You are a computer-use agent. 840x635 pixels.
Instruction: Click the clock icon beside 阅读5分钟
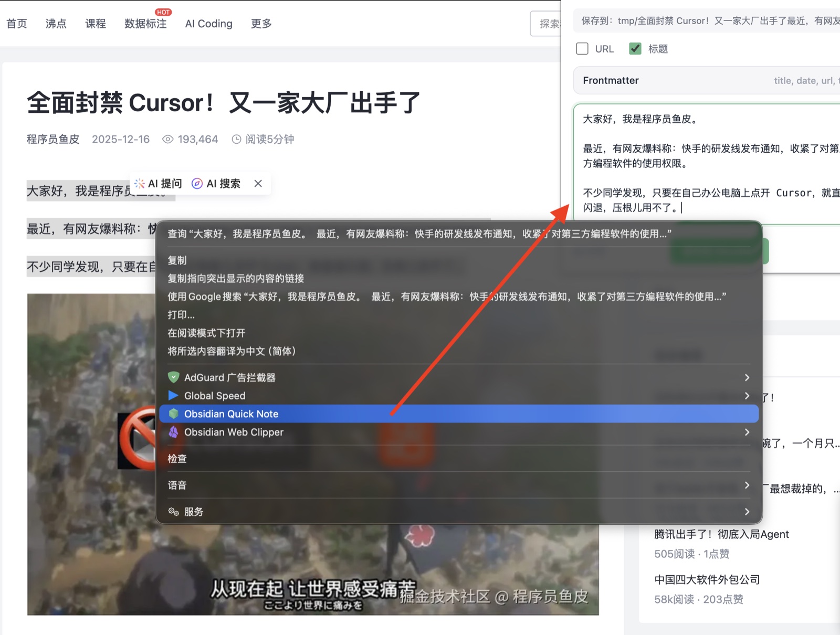237,139
